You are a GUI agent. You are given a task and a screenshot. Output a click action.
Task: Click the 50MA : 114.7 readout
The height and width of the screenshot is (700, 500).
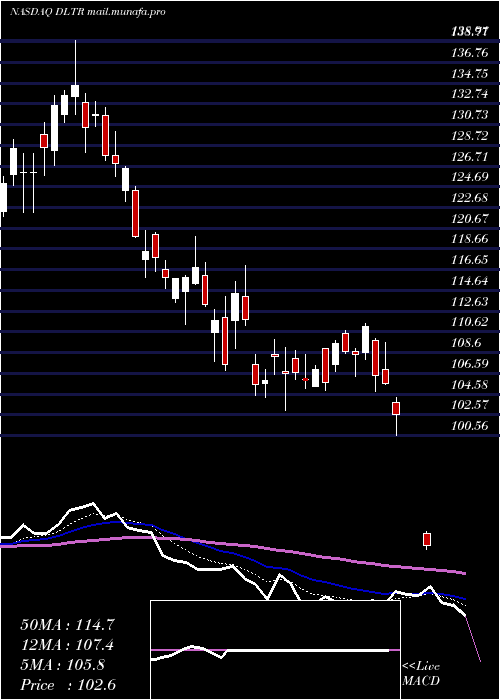point(68,625)
